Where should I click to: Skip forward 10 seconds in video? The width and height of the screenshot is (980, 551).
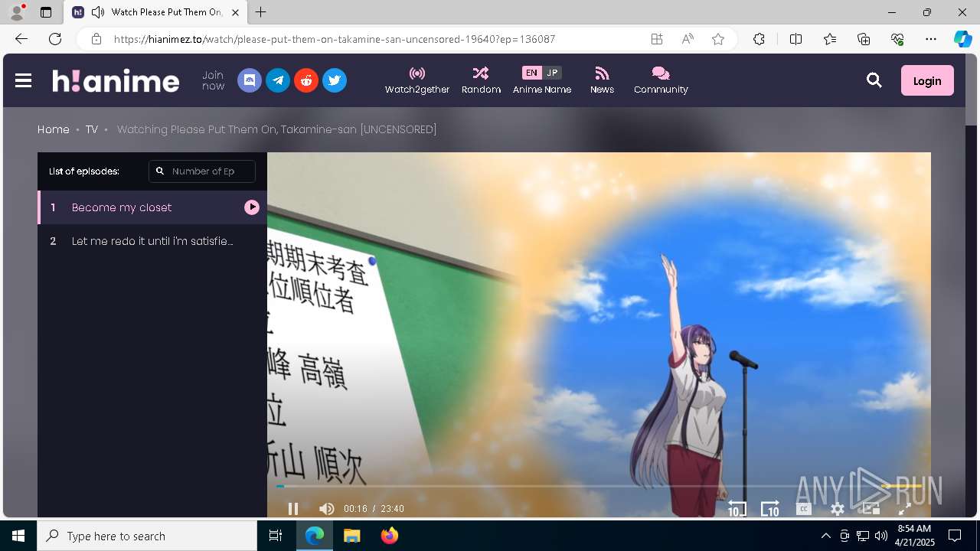[x=770, y=508]
